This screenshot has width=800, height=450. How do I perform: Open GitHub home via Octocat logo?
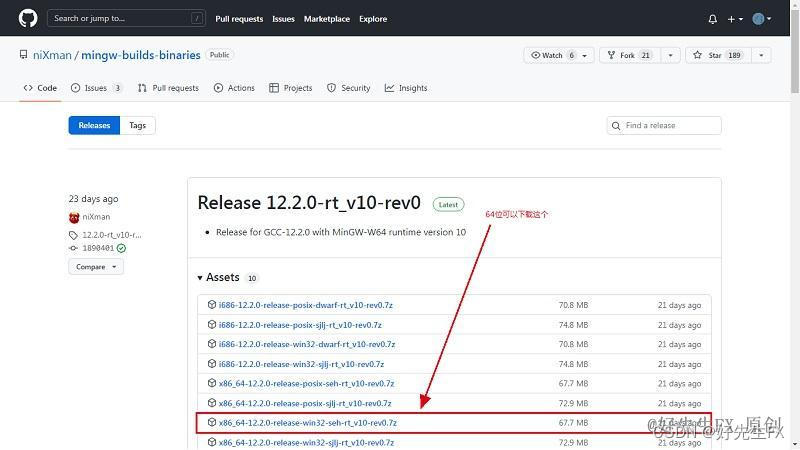(28, 18)
